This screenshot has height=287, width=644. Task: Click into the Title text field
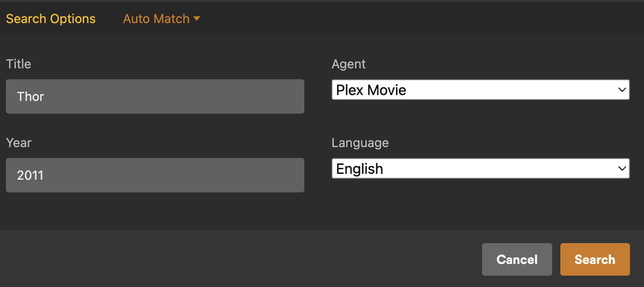[x=155, y=96]
